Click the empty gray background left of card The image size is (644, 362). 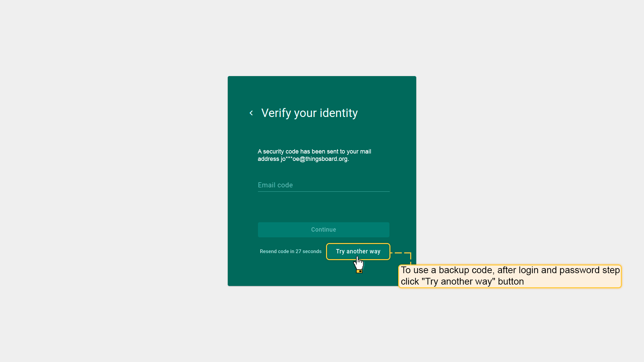tap(114, 181)
